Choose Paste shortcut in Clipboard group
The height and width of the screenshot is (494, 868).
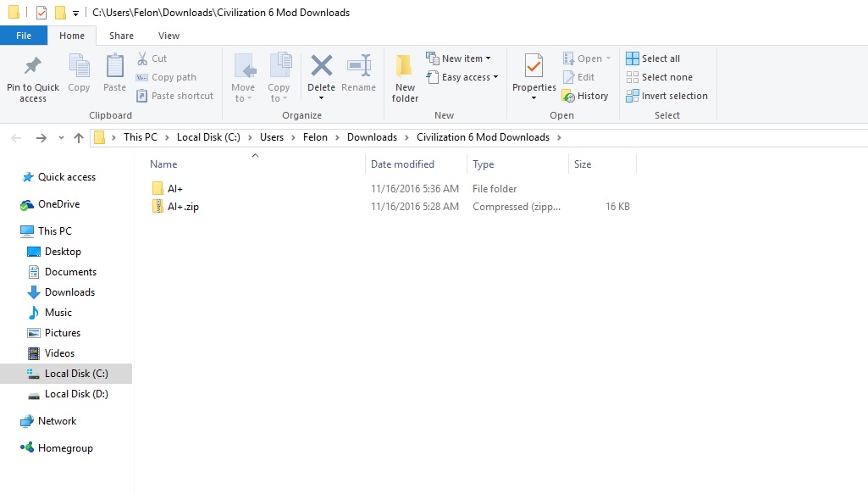point(174,96)
